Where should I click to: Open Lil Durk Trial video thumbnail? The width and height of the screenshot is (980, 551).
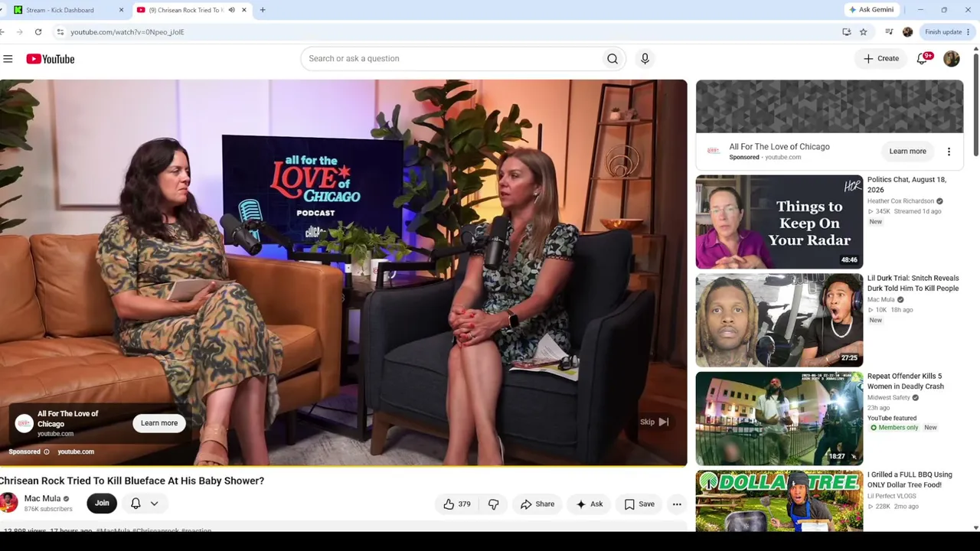click(779, 321)
